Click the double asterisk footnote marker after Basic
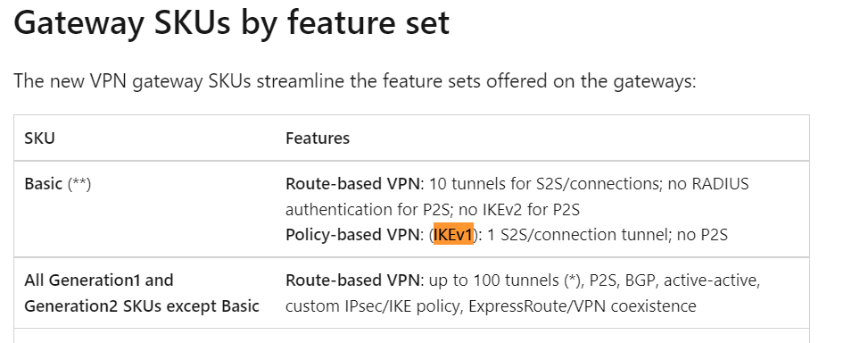 (79, 184)
